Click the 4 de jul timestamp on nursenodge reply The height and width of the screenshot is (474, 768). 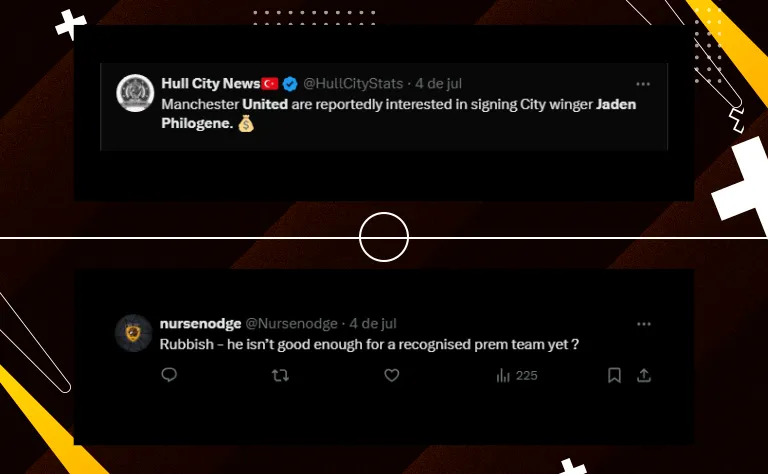[373, 324]
